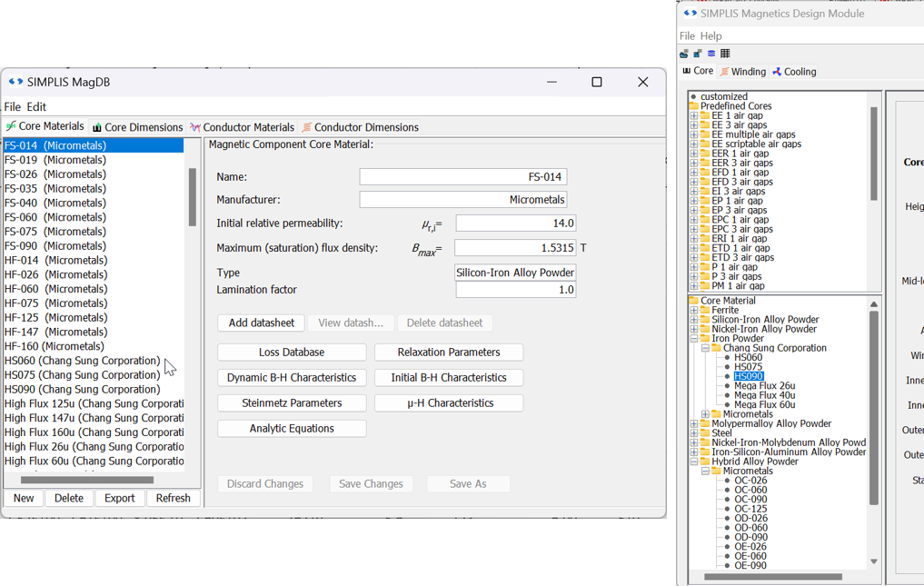
Task: Click the Ferrite folder icon in tree
Action: [706, 310]
